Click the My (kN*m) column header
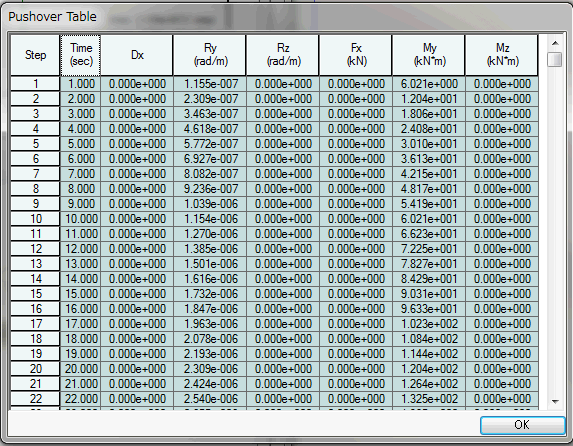This screenshot has height=446, width=573. point(429,55)
